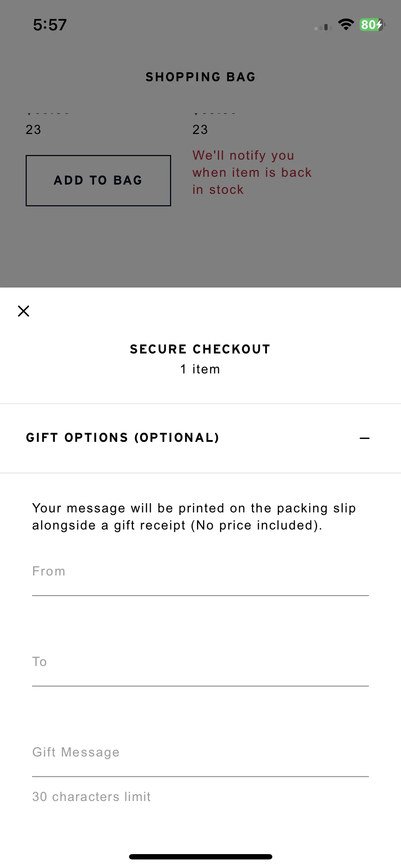This screenshot has width=401, height=868.
Task: Tap size 23 under Add to Bag item
Action: point(34,130)
